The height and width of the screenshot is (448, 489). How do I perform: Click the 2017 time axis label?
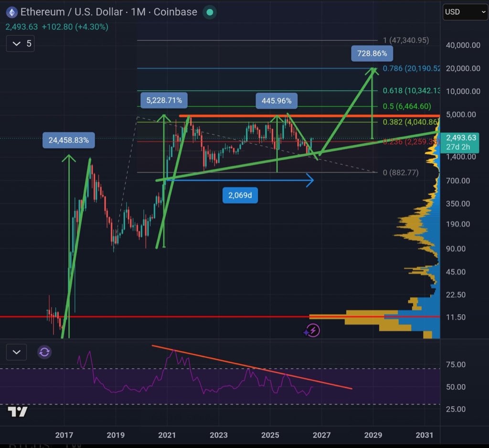[x=64, y=435]
